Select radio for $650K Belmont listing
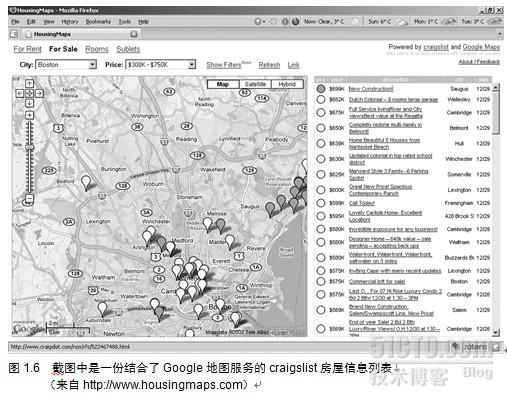The height and width of the screenshot is (400, 507). [x=321, y=128]
